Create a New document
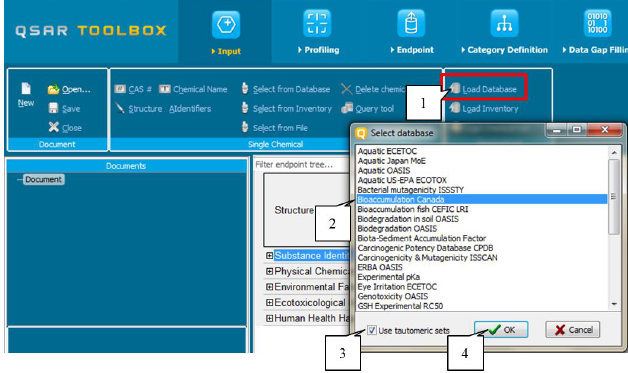Screen dimensions: 628x373 [26, 95]
